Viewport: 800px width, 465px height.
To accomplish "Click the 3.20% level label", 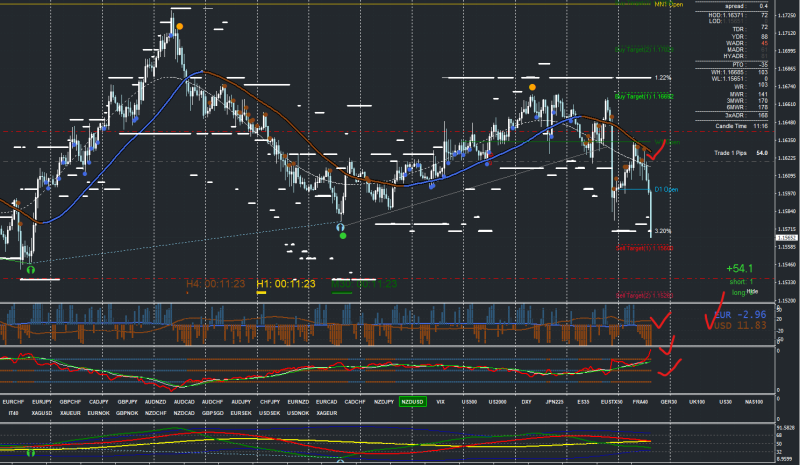I will click(663, 231).
